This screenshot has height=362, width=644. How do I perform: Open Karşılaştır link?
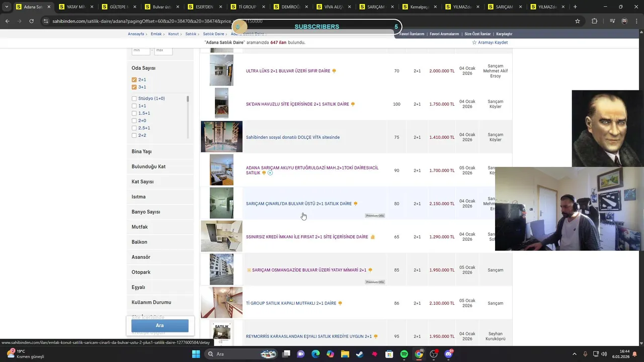[x=504, y=34]
